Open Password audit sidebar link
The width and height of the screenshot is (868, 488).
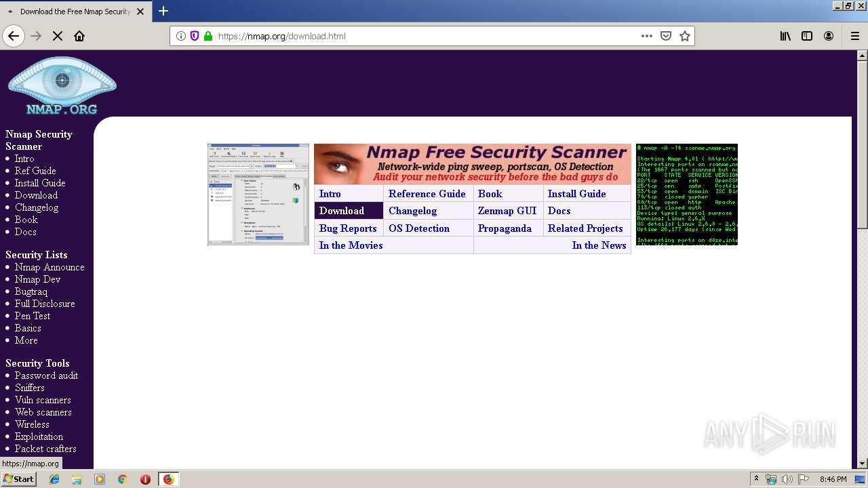tap(46, 375)
